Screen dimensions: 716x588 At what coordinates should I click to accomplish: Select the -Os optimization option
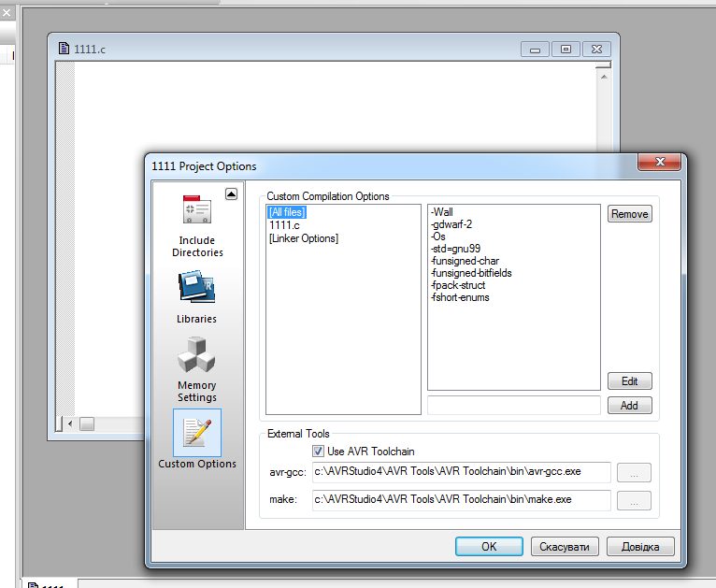coord(437,237)
